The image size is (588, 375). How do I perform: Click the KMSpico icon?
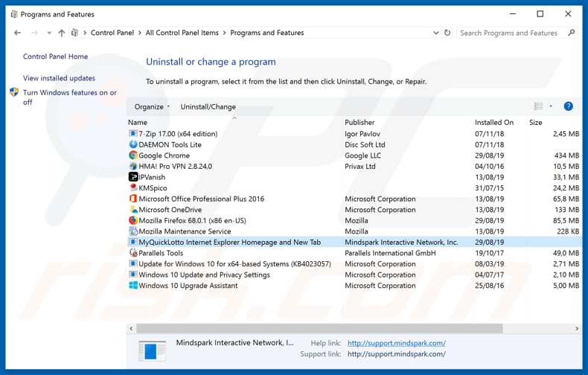coord(132,187)
